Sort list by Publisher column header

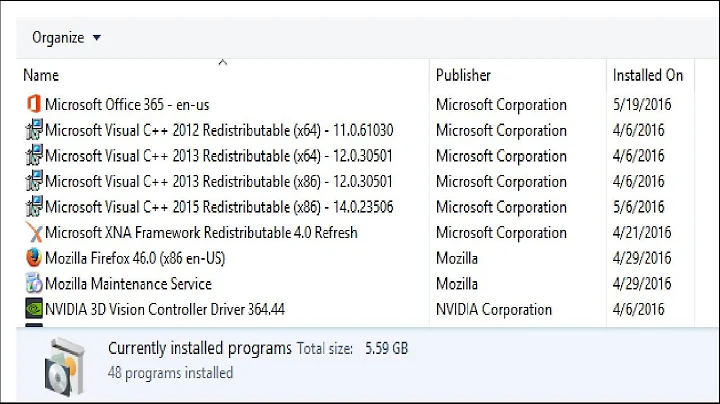pos(463,75)
